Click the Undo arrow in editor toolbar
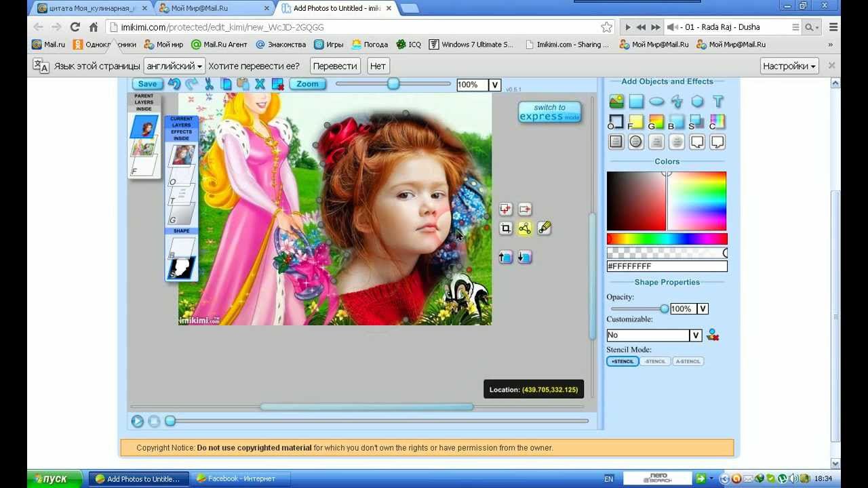This screenshot has width=868, height=488. pyautogui.click(x=174, y=84)
